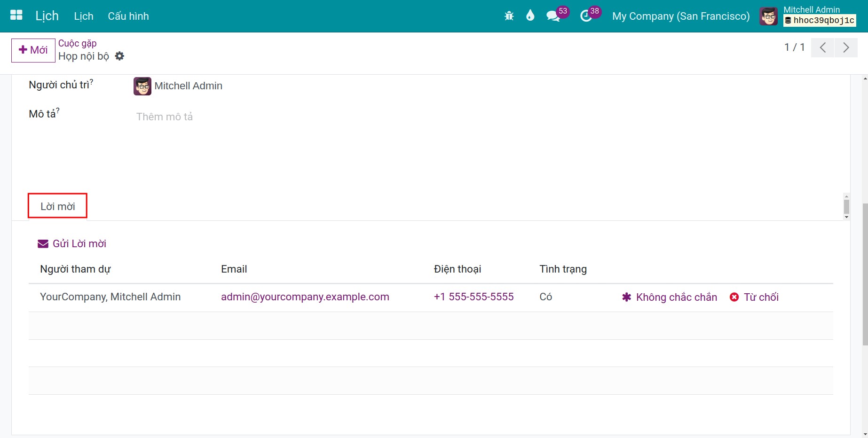Open the My Company switcher

coord(681,16)
